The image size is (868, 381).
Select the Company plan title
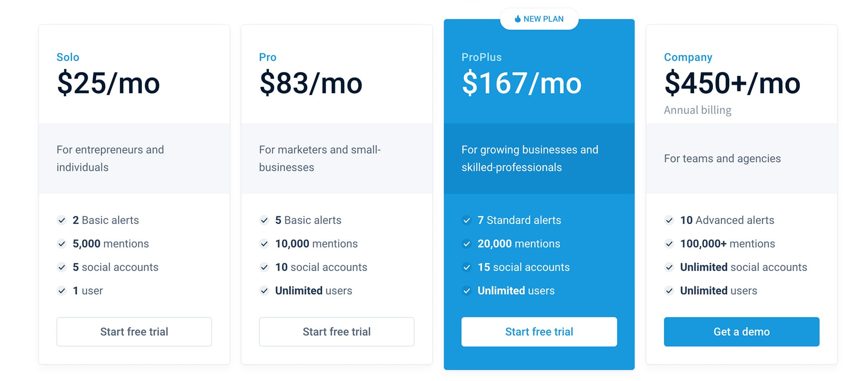tap(688, 57)
